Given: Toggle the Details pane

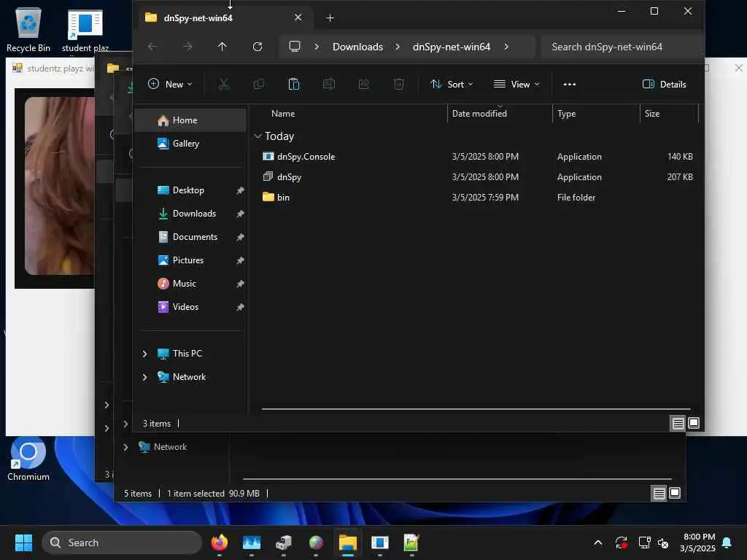Looking at the screenshot, I should click(664, 85).
